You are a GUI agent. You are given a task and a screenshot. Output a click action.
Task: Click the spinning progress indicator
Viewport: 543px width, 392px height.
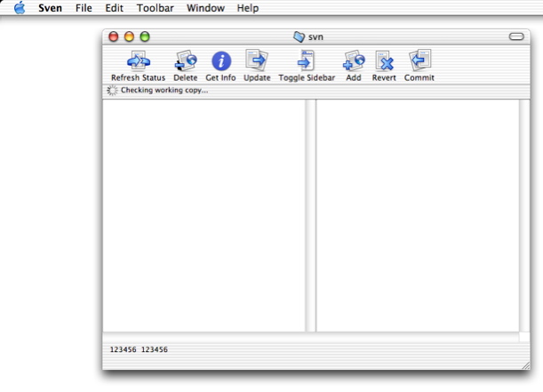112,91
